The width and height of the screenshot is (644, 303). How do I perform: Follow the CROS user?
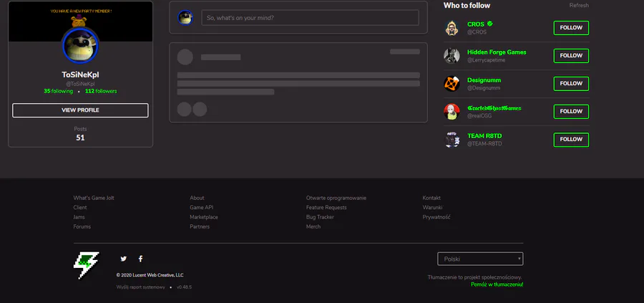[x=571, y=28]
